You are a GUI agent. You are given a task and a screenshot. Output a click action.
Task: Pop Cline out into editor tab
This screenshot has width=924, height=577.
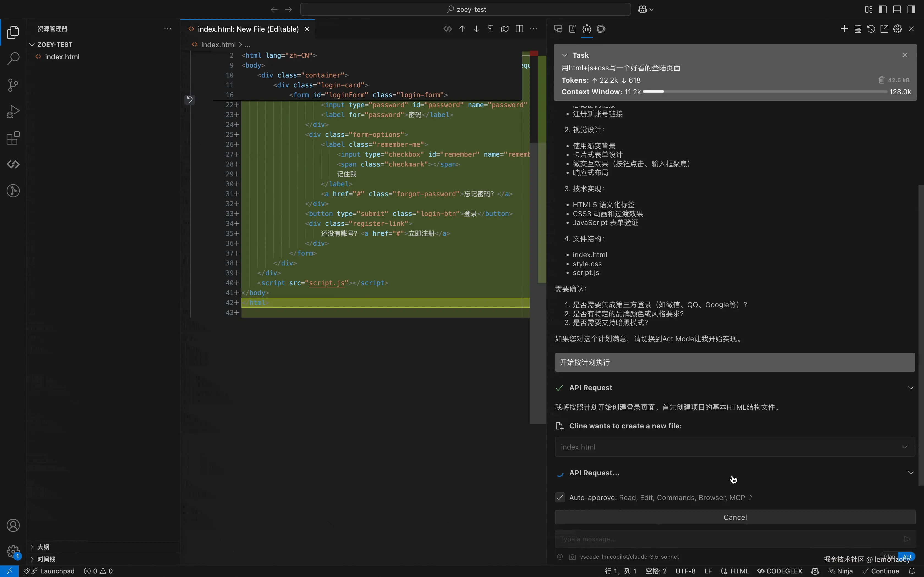(x=884, y=29)
